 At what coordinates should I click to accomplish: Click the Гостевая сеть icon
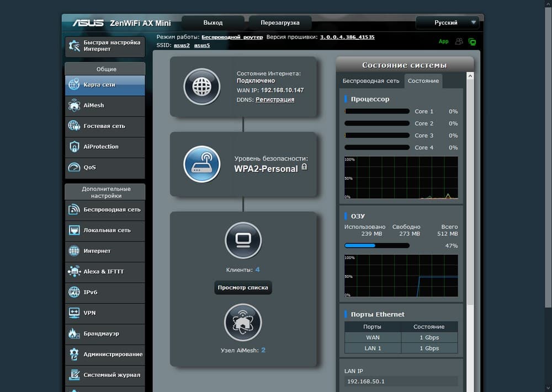pyautogui.click(x=74, y=126)
